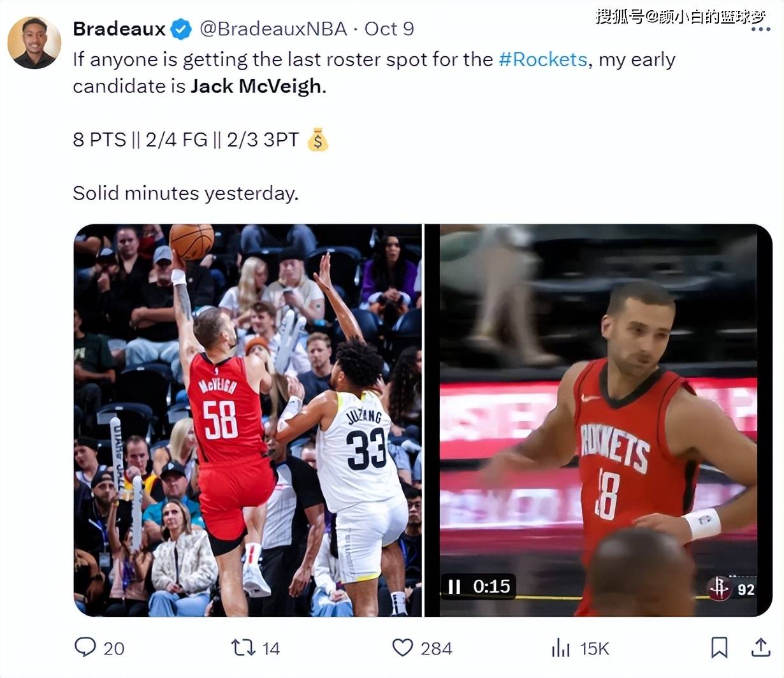Open the McVeigh 58 layup photo
This screenshot has width=784, height=678.
click(248, 421)
